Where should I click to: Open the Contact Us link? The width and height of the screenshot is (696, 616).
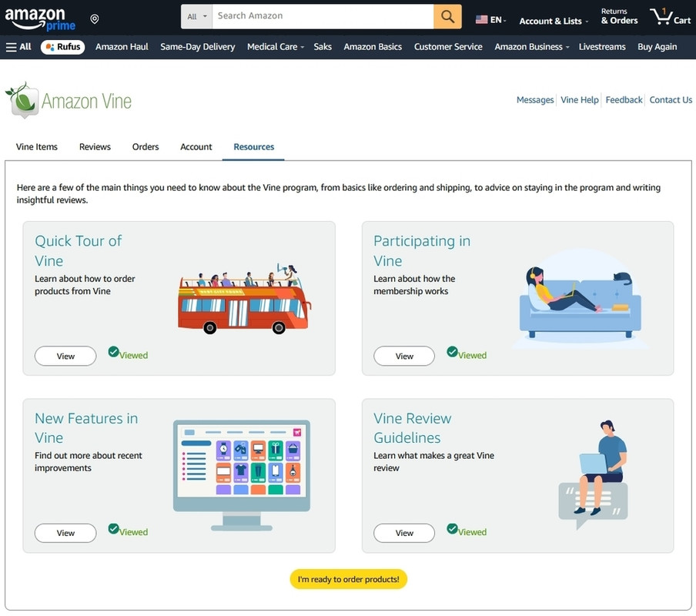pos(671,100)
